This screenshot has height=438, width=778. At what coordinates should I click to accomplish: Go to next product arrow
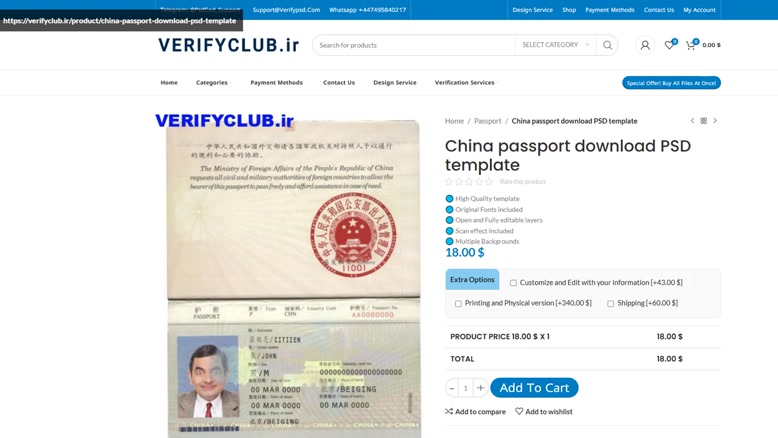(x=715, y=121)
